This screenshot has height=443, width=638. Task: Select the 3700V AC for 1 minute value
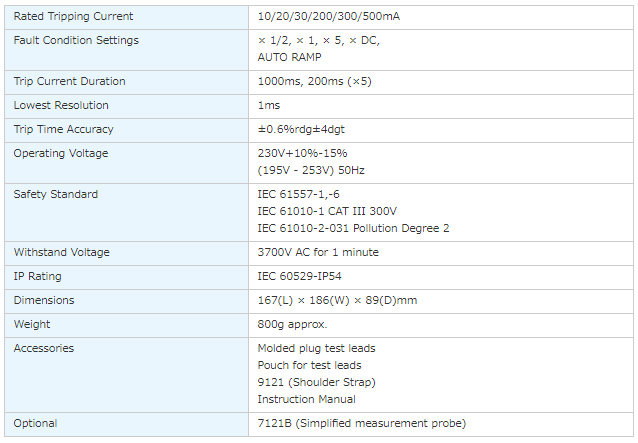(318, 252)
